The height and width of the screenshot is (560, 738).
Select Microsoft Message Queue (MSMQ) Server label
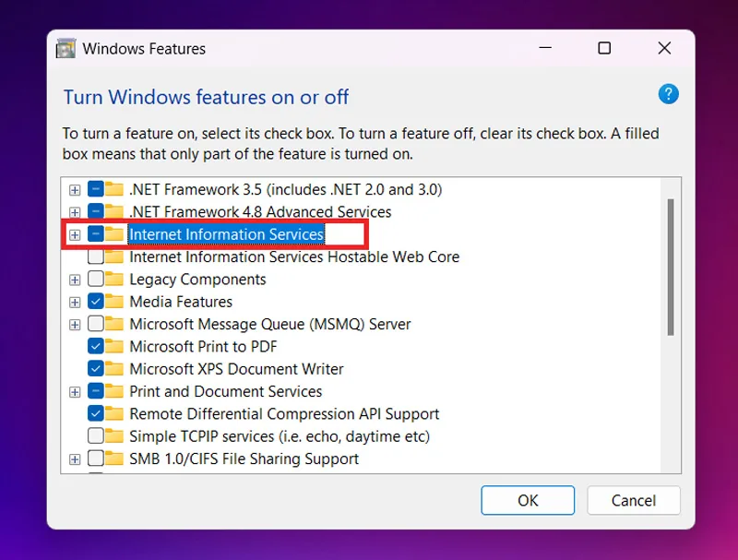coord(270,324)
